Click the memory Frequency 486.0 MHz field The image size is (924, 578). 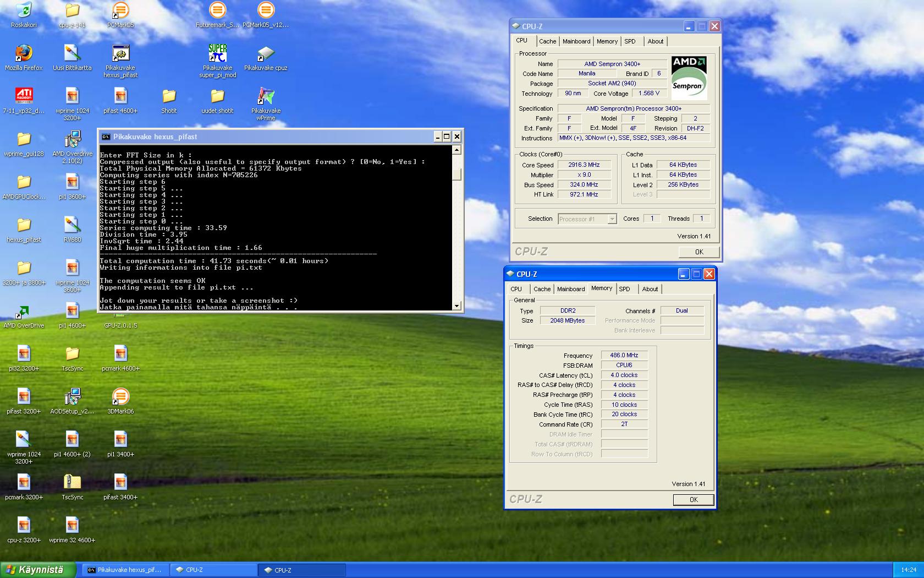624,355
